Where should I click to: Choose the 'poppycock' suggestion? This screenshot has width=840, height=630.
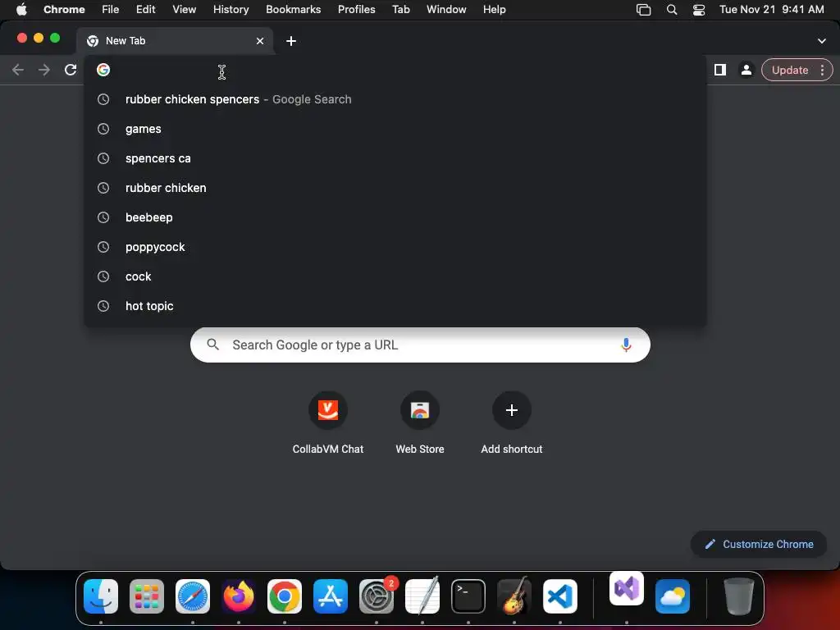pyautogui.click(x=395, y=246)
